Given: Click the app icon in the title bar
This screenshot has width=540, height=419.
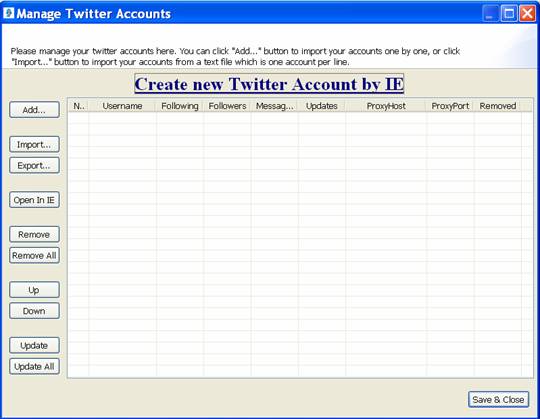Looking at the screenshot, I should point(9,13).
